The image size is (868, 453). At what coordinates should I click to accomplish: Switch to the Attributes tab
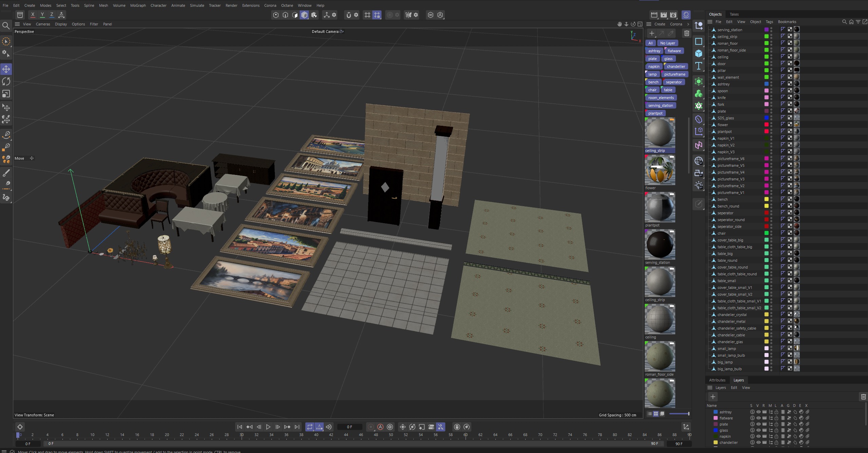click(x=717, y=380)
